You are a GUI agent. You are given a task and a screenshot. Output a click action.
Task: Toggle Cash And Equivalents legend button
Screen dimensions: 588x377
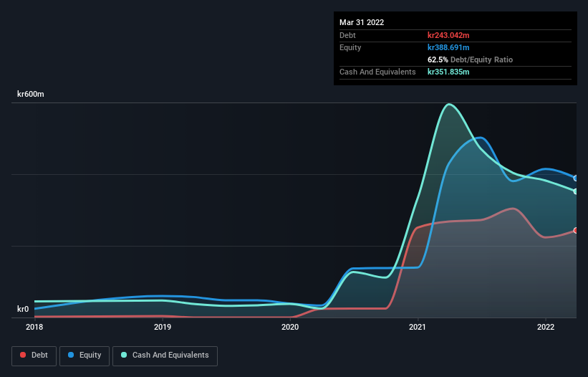click(x=165, y=355)
